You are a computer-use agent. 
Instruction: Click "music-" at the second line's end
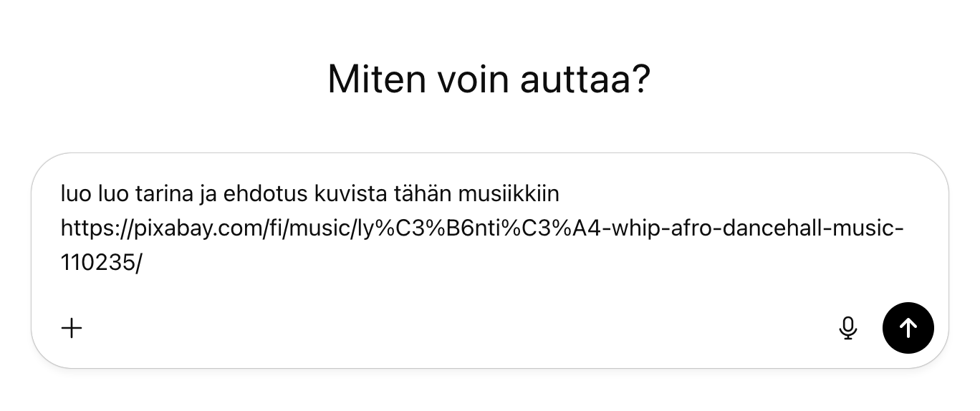(871, 228)
